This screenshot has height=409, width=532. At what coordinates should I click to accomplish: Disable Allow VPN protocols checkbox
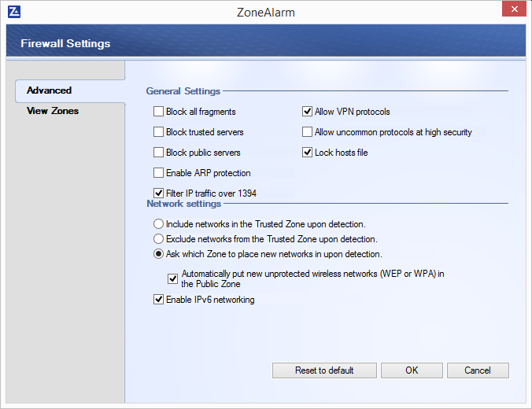pos(308,112)
